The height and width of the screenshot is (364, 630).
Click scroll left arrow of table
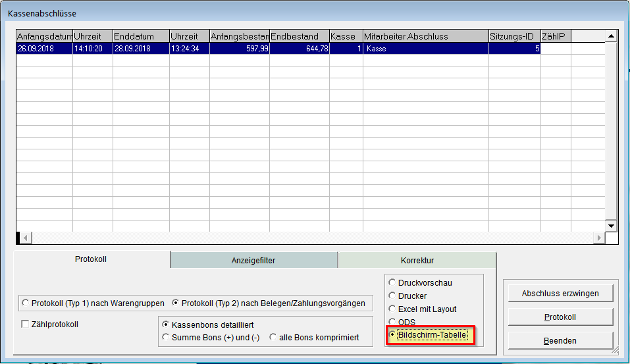click(x=26, y=238)
